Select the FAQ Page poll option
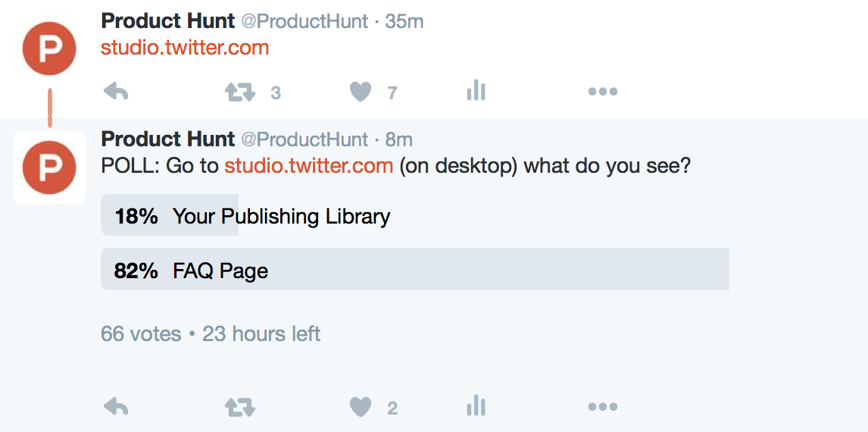Viewport: 868px width, 432px height. point(414,269)
